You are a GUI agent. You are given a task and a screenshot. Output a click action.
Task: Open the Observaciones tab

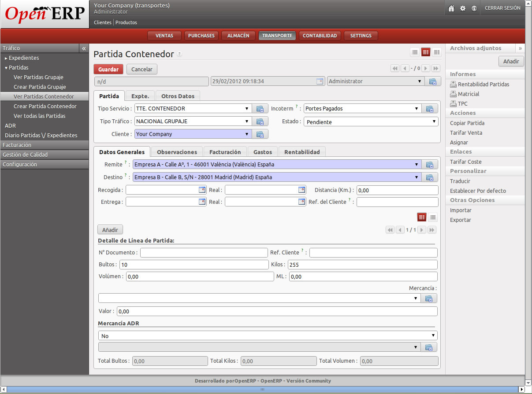[177, 152]
